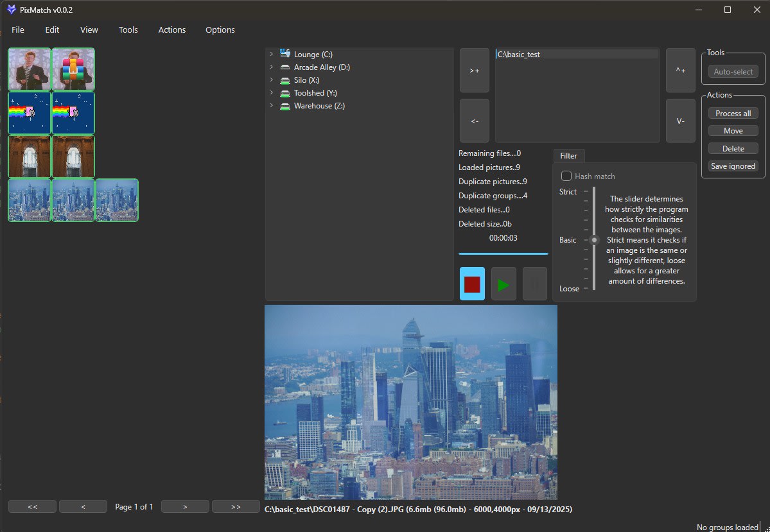Expand the Lounge (C:) drive node
Screen dimensions: 770x532
272,55
